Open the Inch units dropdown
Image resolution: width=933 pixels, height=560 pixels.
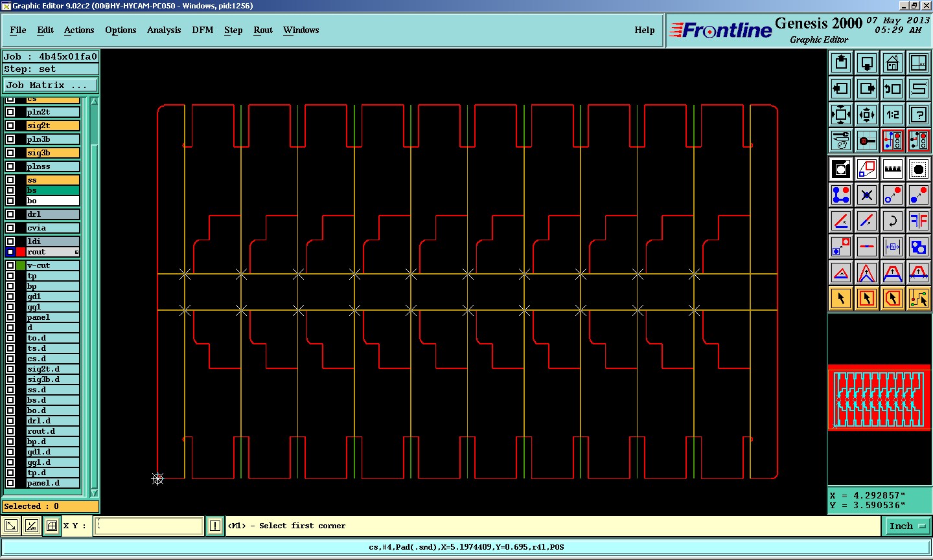907,526
